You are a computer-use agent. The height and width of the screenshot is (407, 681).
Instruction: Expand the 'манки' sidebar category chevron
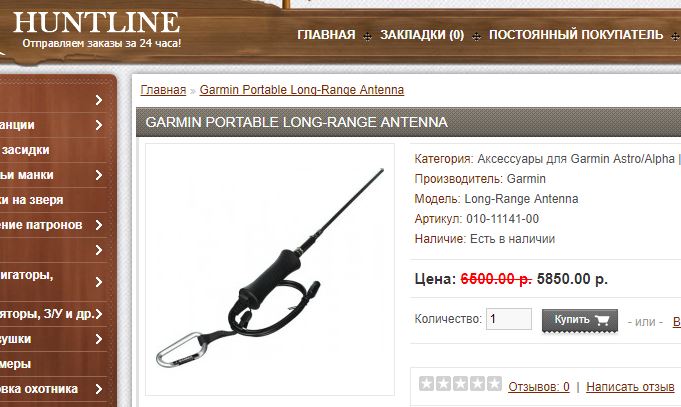click(99, 175)
